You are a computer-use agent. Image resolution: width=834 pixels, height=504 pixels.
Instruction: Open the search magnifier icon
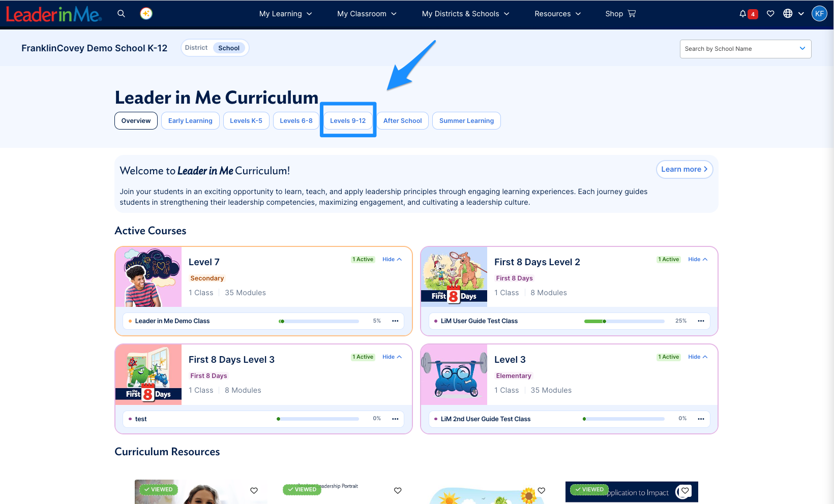[121, 14]
